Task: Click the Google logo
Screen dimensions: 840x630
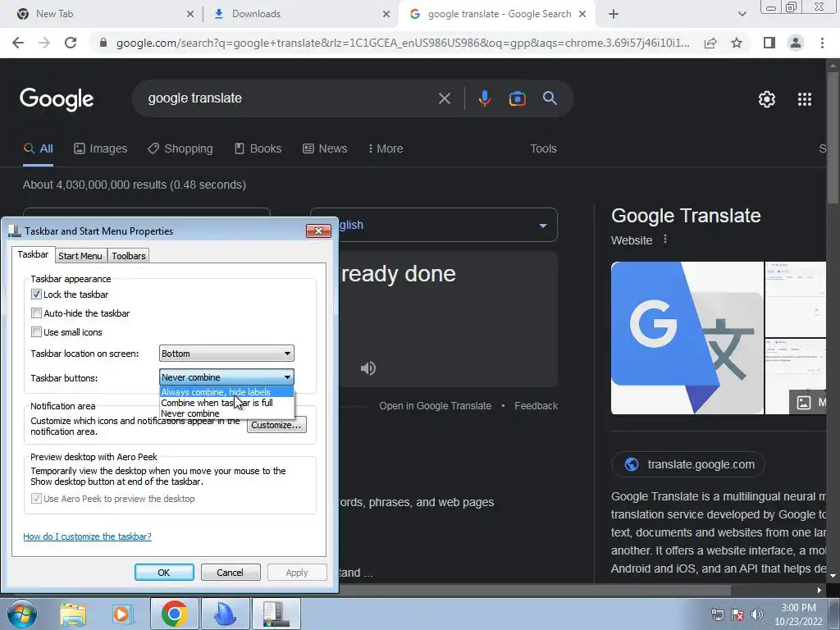Action: [x=57, y=99]
